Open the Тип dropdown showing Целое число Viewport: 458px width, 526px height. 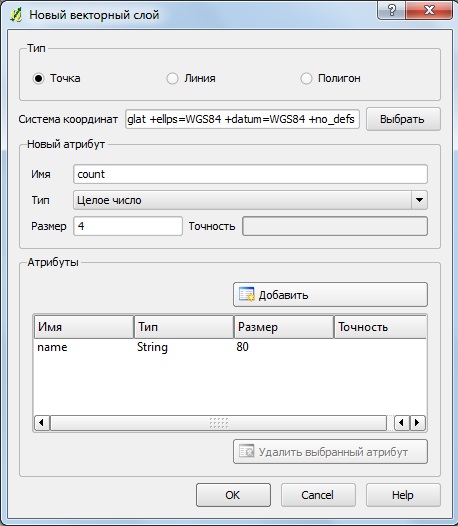tap(250, 200)
